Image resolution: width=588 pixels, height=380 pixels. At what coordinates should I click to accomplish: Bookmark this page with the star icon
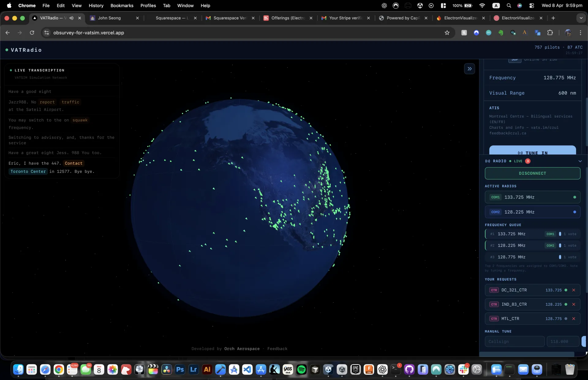pos(447,33)
